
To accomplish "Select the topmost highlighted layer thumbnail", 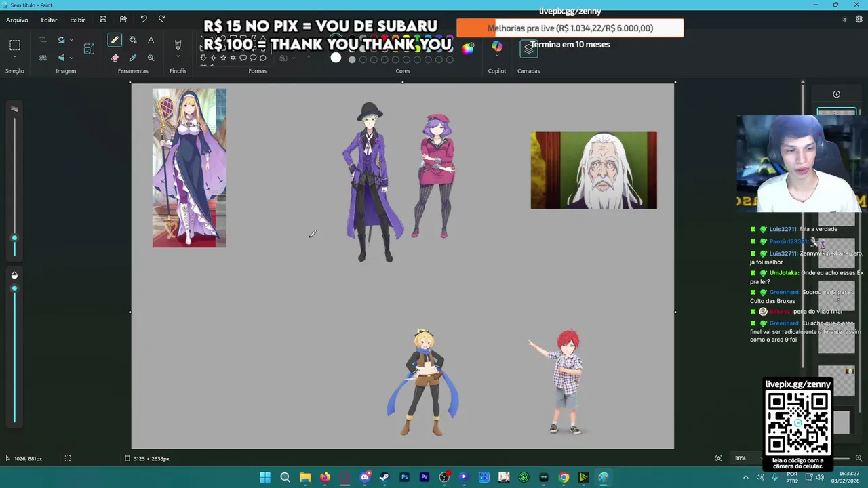I will (837, 113).
